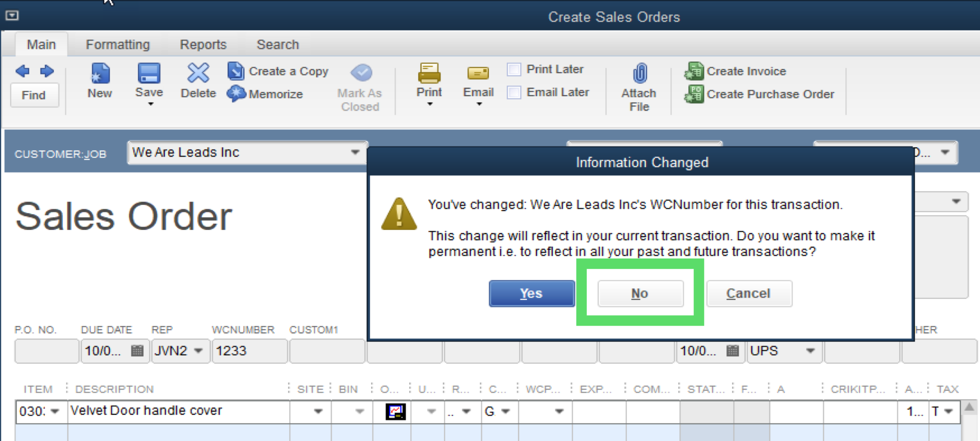Enable the Print Later checkbox
The width and height of the screenshot is (980, 441).
(x=514, y=70)
